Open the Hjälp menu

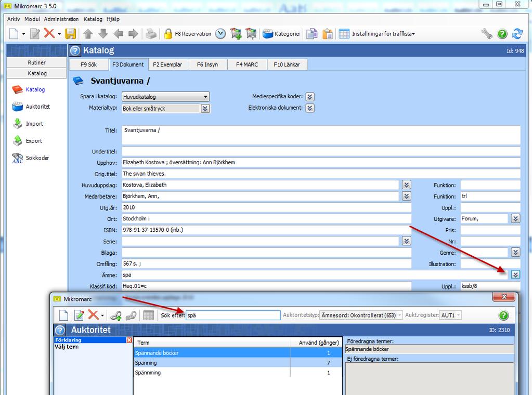[x=113, y=19]
